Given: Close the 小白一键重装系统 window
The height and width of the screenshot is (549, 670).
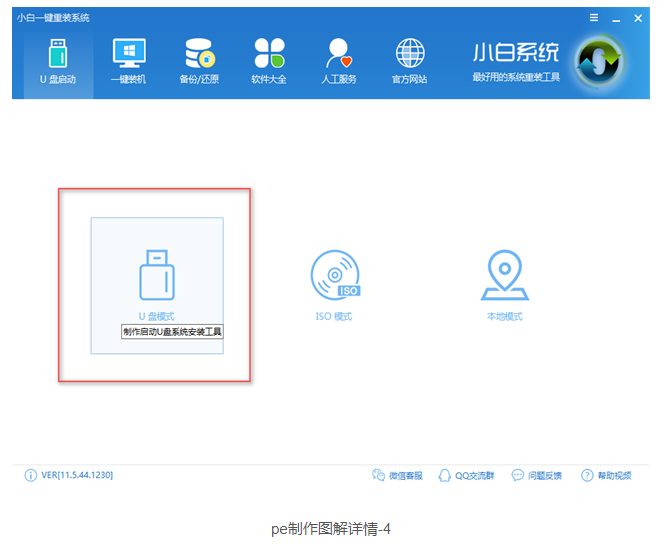Looking at the screenshot, I should 638,18.
